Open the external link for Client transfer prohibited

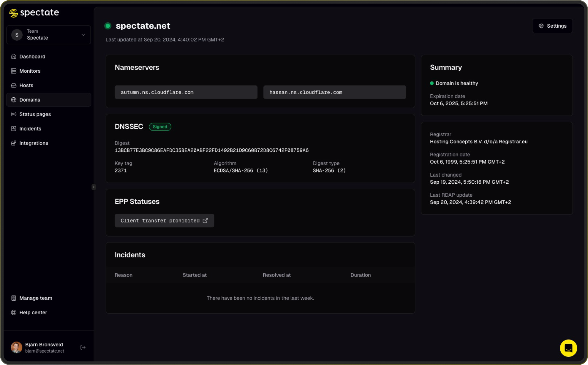point(205,220)
